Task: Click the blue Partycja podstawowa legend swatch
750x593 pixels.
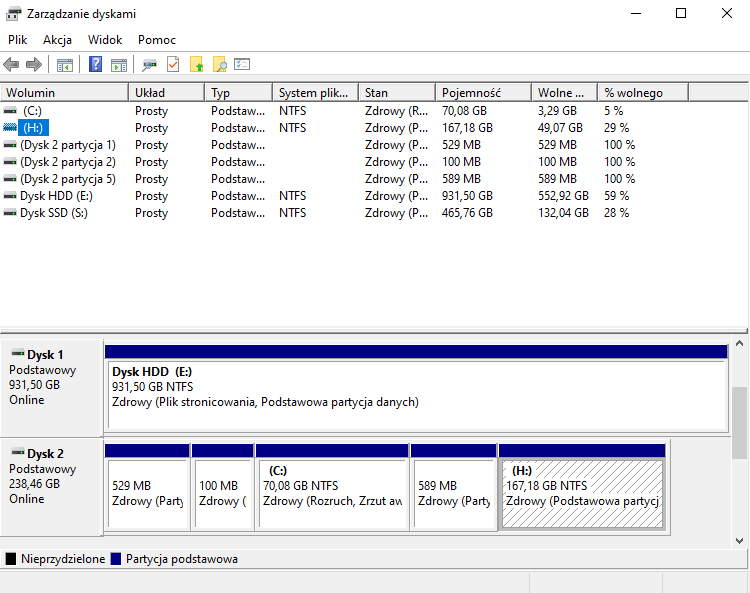Action: 117,559
